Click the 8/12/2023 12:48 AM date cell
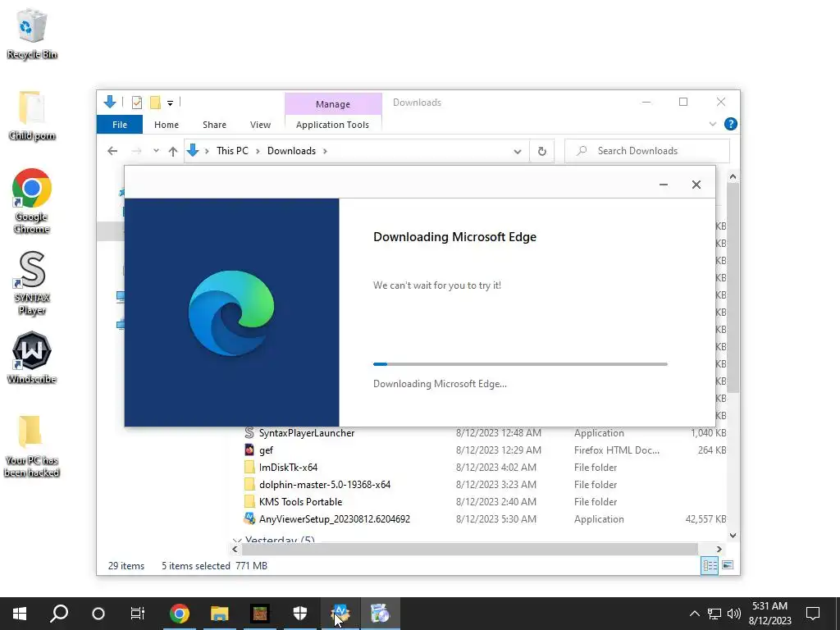Screen dimensions: 840x630 498,433
